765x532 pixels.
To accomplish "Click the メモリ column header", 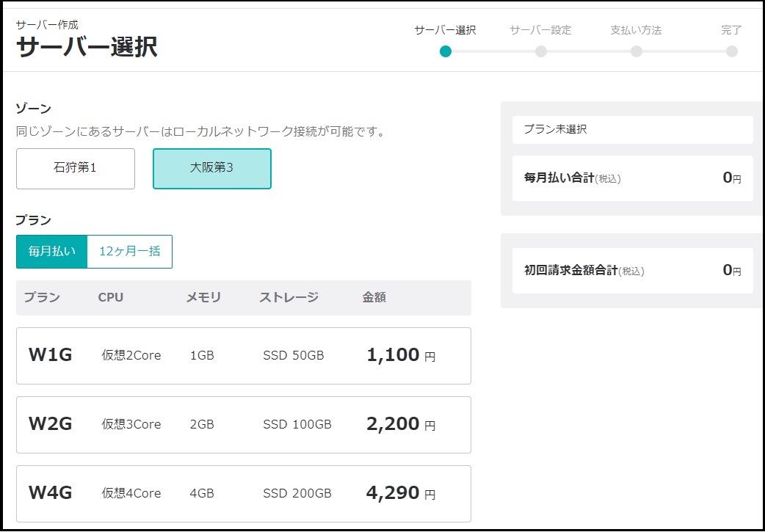I will pos(203,297).
